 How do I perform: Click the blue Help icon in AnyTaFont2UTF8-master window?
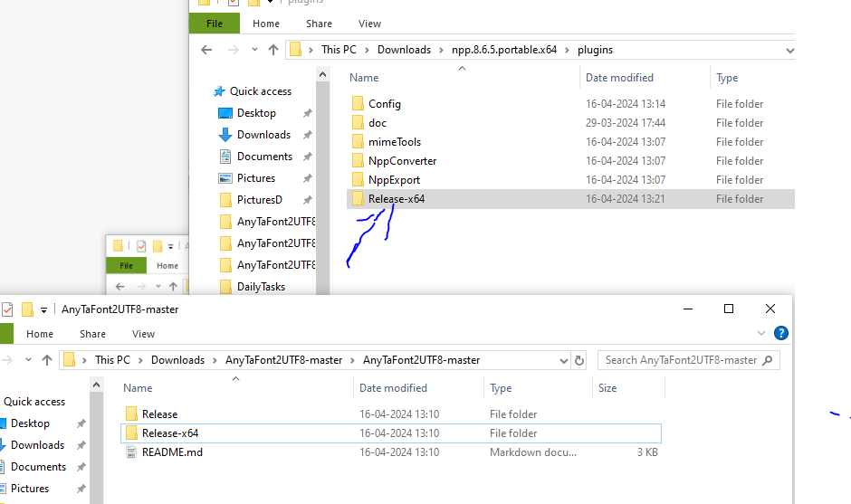pyautogui.click(x=780, y=334)
